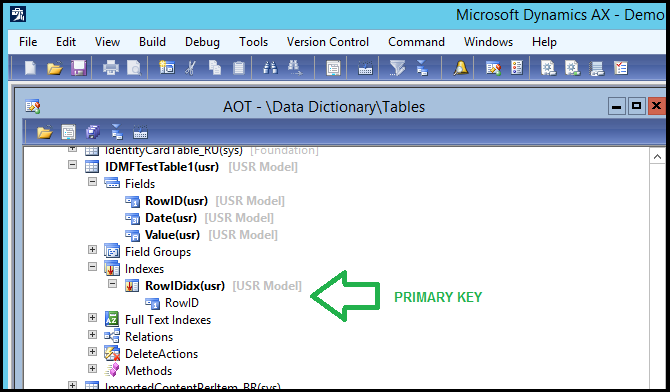Viewport: 670px width, 392px height.
Task: Select the Methods tree item
Action: 148,371
